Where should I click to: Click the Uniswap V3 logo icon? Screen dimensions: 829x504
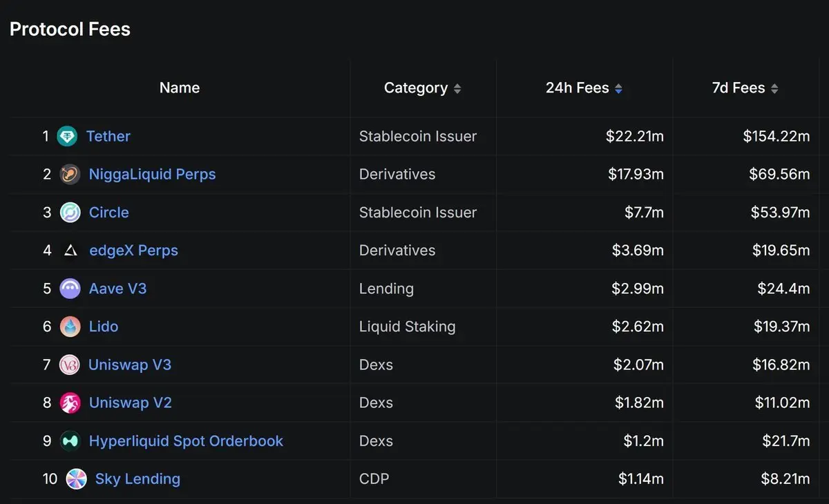coord(70,365)
